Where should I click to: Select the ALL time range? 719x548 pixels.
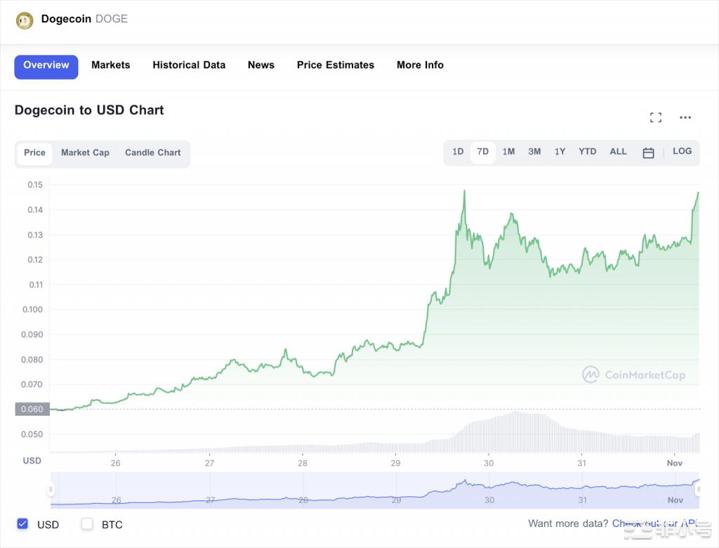click(x=618, y=152)
